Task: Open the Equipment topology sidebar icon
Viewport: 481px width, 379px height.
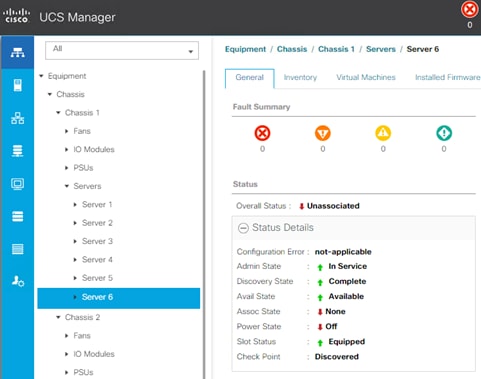Action: (x=17, y=52)
